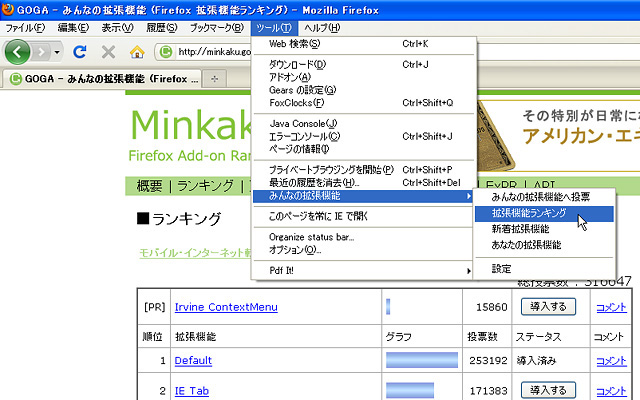Screen dimensions: 640x400
Task: Click the [PR] label cell
Action: tap(154, 307)
